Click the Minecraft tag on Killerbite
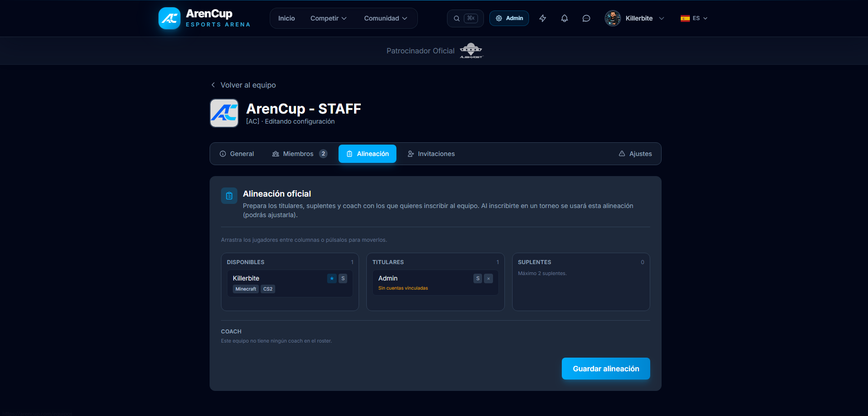 (x=246, y=289)
